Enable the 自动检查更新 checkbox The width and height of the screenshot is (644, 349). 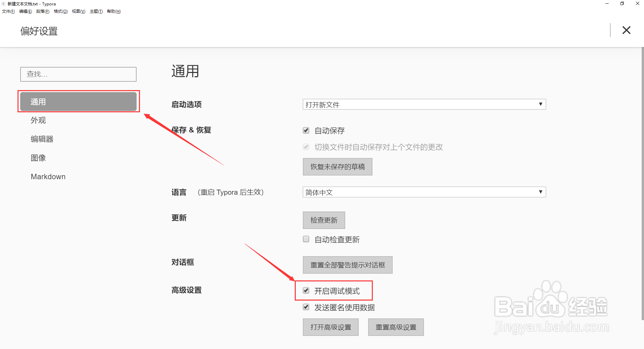coord(306,239)
